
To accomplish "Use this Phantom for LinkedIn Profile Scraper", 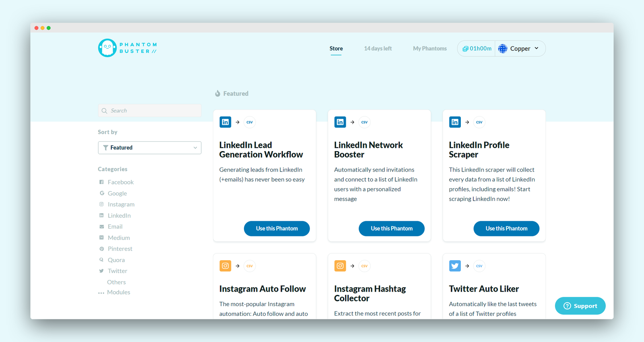I will (506, 228).
